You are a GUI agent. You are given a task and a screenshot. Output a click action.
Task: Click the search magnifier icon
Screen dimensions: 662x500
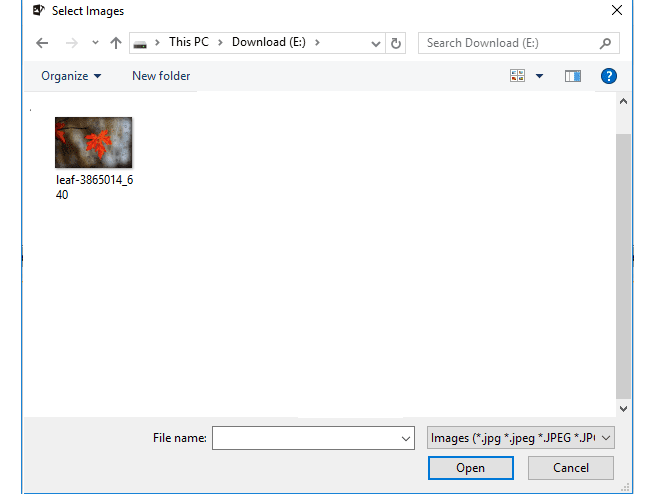605,43
